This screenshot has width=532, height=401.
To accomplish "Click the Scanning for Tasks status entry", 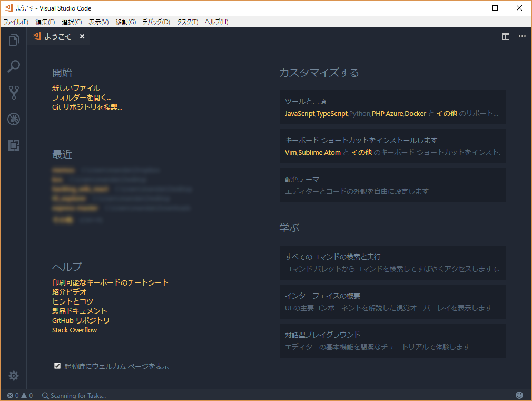I will pos(74,396).
